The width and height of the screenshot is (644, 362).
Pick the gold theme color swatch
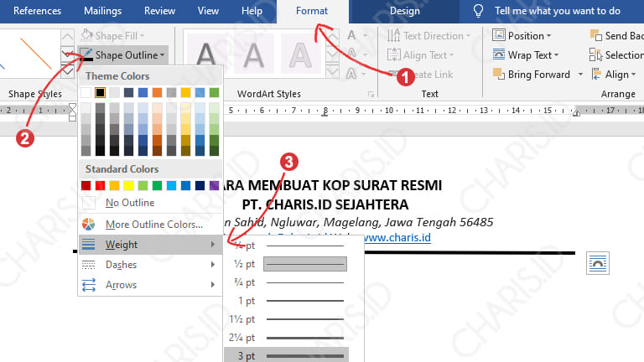185,93
